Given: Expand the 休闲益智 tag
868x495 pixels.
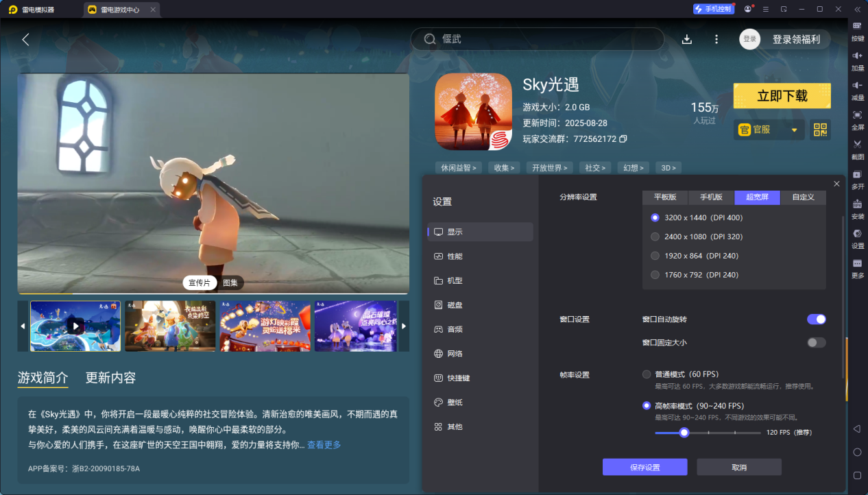Looking at the screenshot, I should coord(459,168).
